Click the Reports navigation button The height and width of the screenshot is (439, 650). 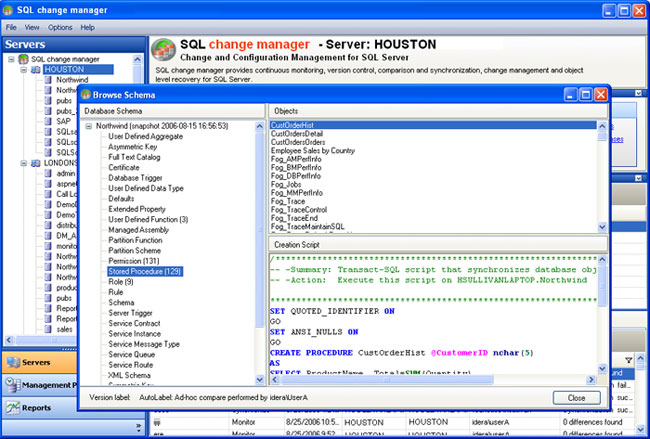(39, 408)
